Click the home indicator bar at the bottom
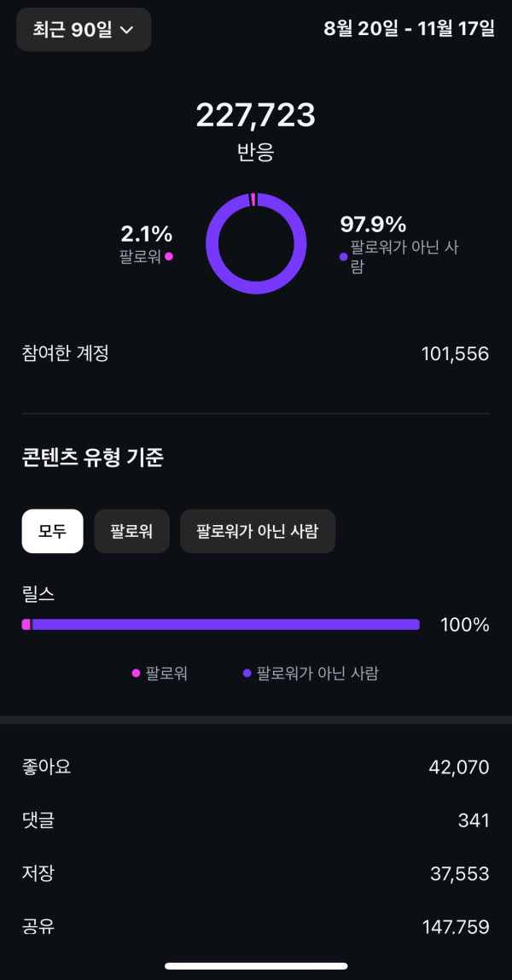Screen dimensions: 512x980 coord(255,965)
